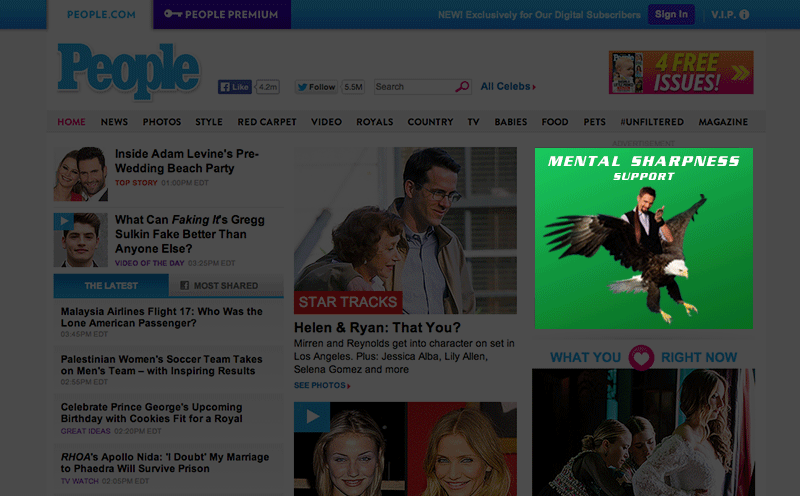
Task: Click the TV WATCH category label
Action: [x=80, y=481]
